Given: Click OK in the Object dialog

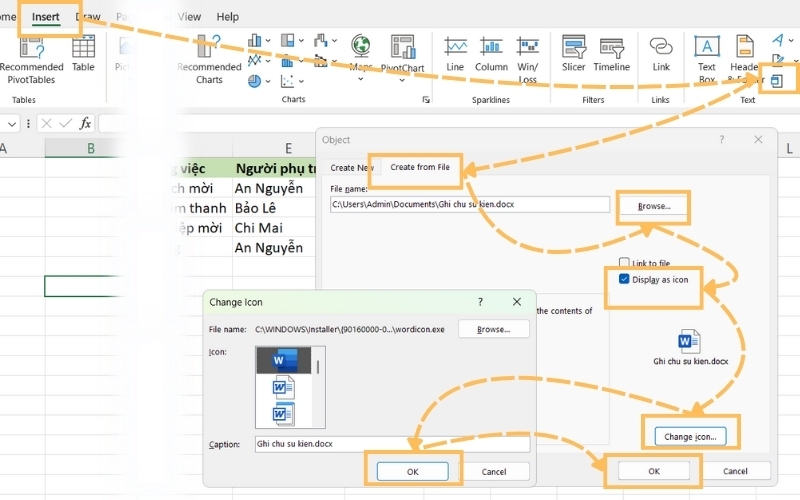Looking at the screenshot, I should tap(654, 471).
